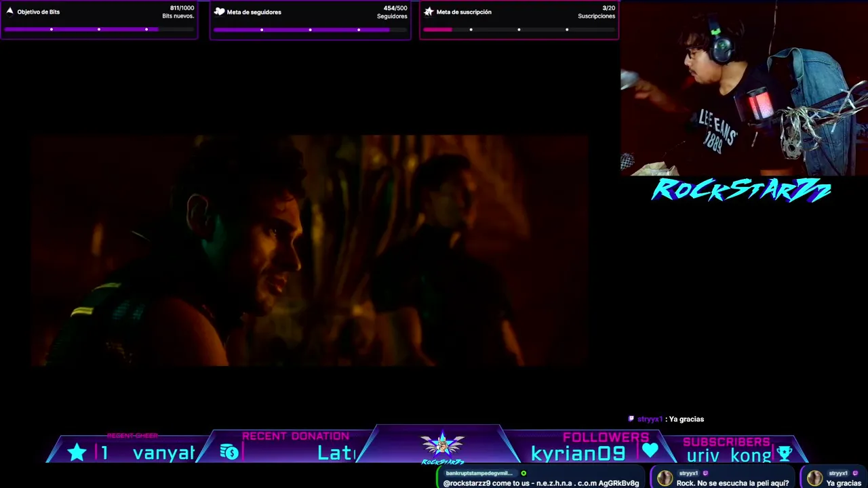Screen dimensions: 868x488
Task: Click the green dot on bankruptstampedegvmil notification
Action: 524,473
